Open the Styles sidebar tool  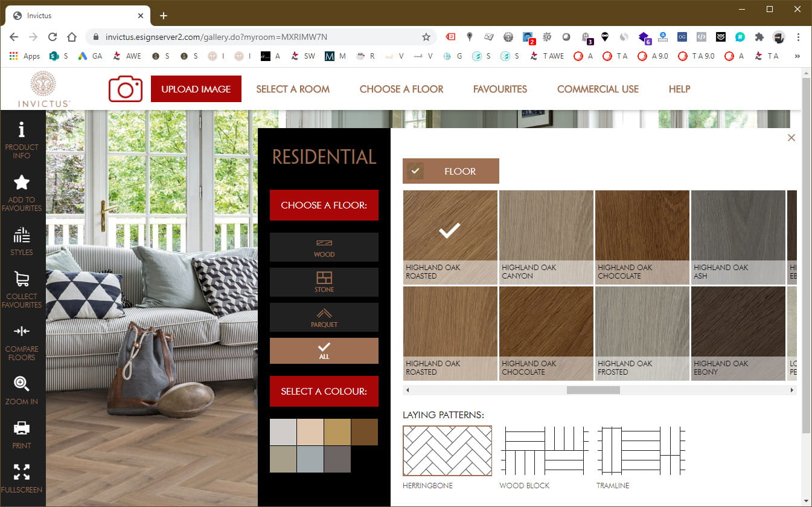point(22,241)
